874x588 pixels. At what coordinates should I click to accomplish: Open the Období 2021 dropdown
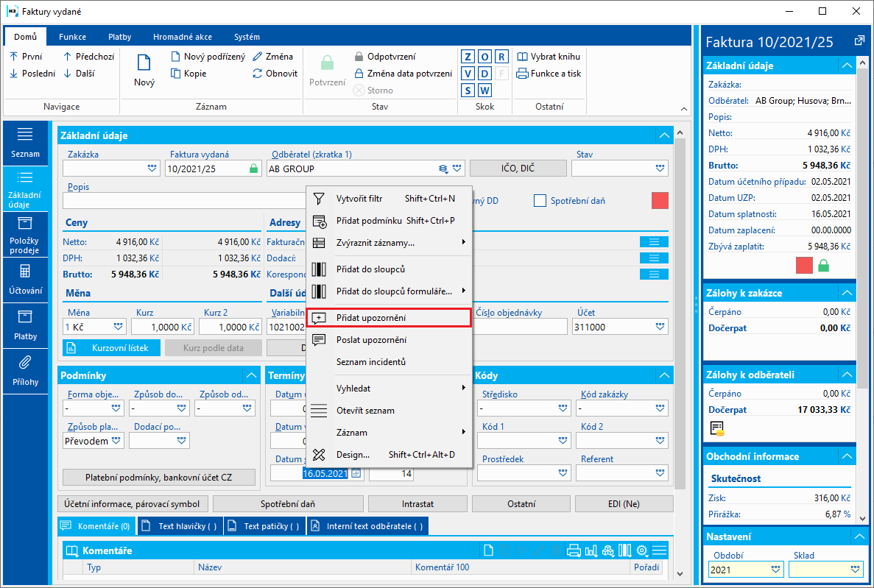(775, 569)
